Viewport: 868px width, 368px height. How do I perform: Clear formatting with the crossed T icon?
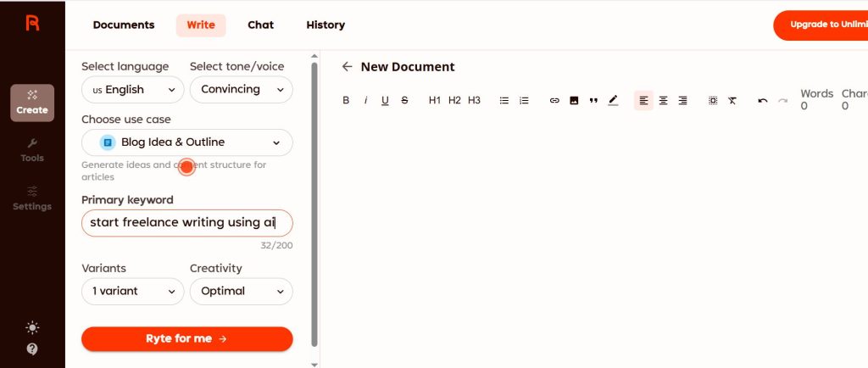click(x=732, y=100)
